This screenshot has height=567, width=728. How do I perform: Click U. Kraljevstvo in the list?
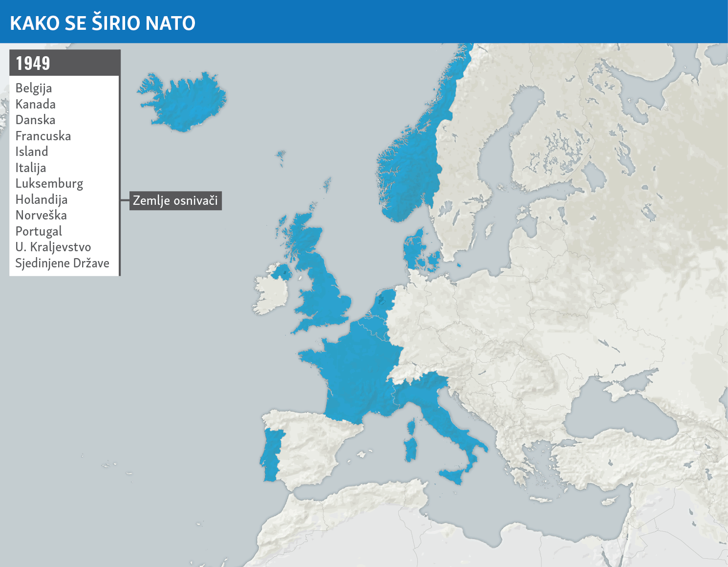click(x=53, y=247)
